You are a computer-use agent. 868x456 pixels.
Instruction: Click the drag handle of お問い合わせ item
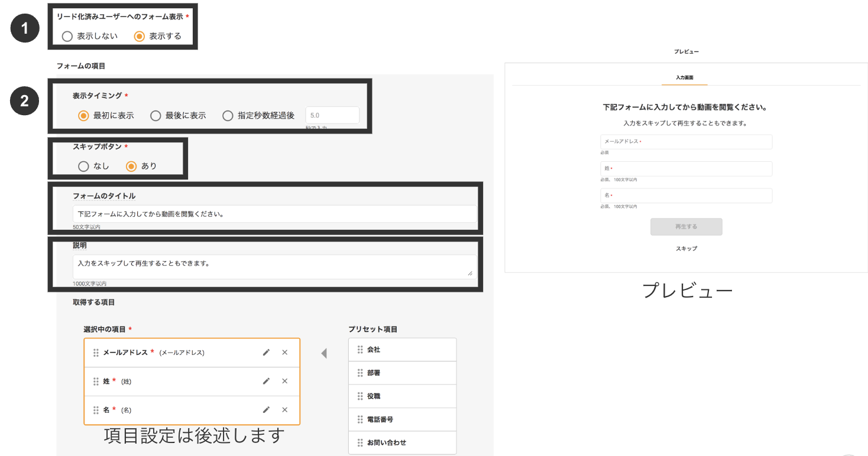(361, 442)
